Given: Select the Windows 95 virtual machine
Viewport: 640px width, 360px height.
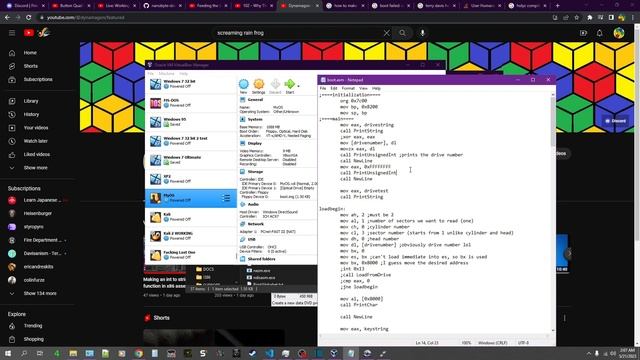Looking at the screenshot, I should click(191, 122).
